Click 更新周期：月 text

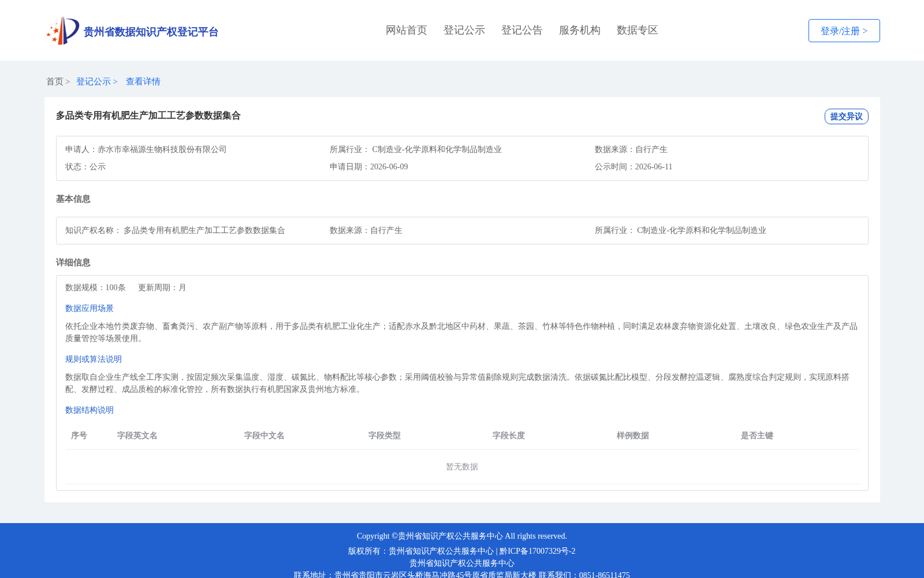click(162, 287)
